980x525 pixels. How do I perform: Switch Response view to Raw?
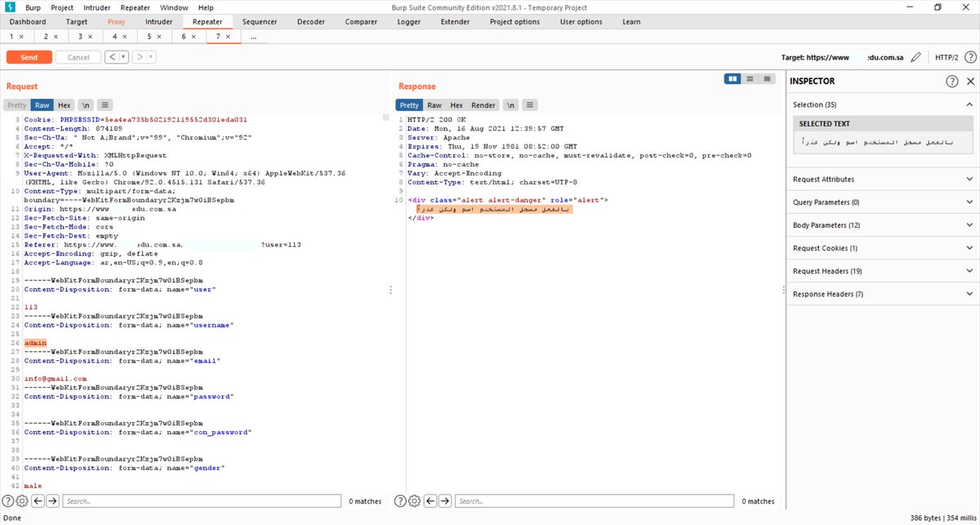[434, 105]
